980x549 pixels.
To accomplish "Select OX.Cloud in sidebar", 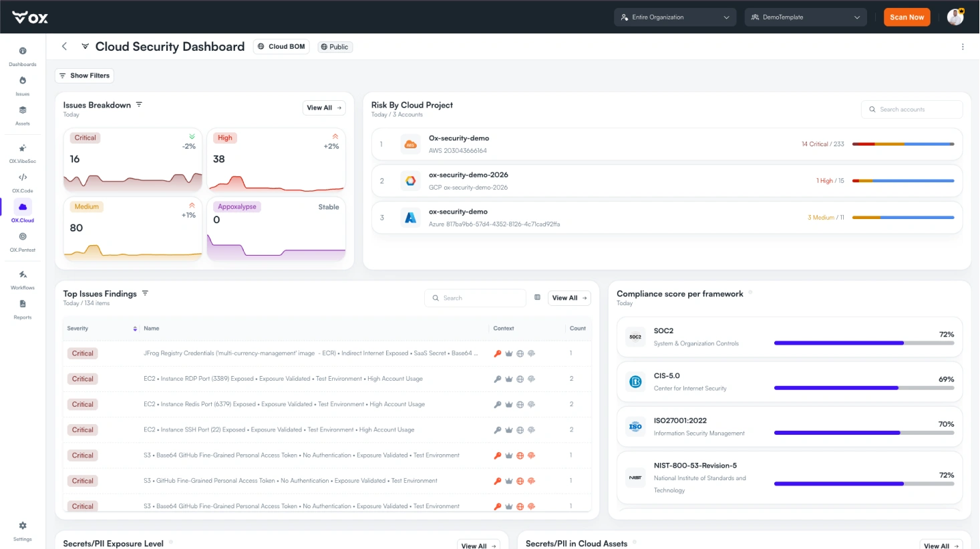I will click(x=23, y=212).
